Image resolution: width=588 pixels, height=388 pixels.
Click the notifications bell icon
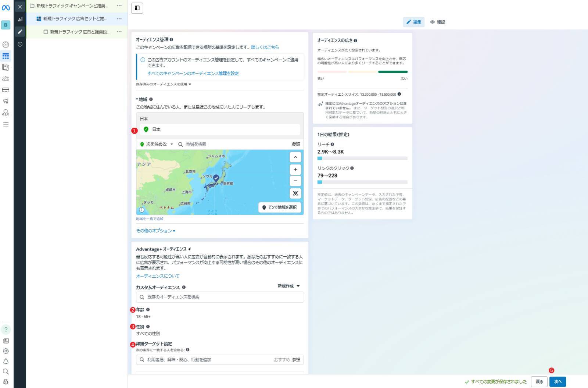point(6,362)
